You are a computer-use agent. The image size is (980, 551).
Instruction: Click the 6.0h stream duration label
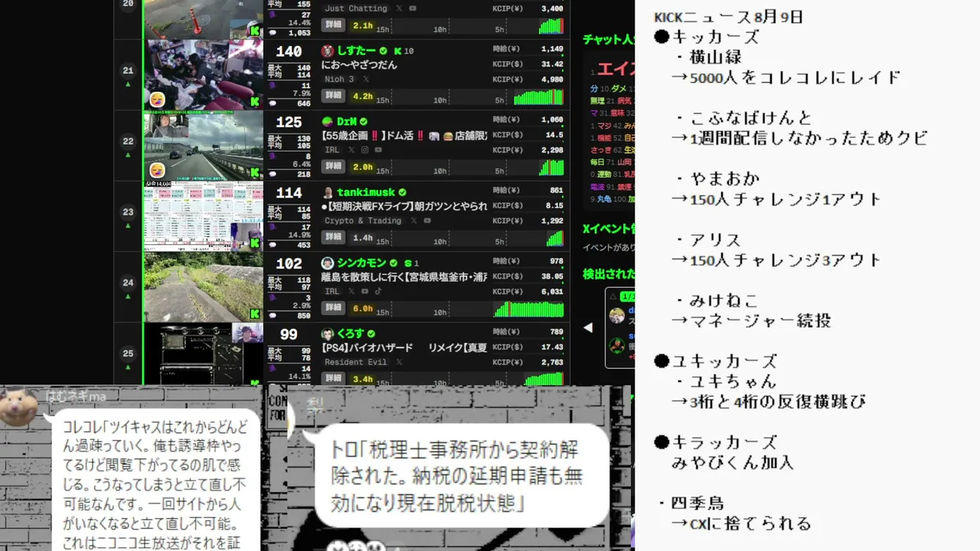click(362, 308)
